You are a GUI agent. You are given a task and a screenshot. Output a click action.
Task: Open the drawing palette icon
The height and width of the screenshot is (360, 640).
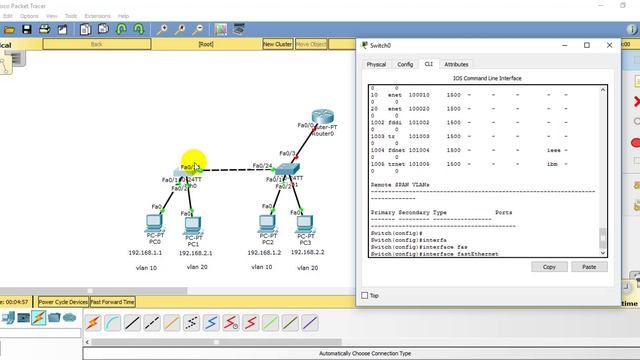click(x=221, y=29)
